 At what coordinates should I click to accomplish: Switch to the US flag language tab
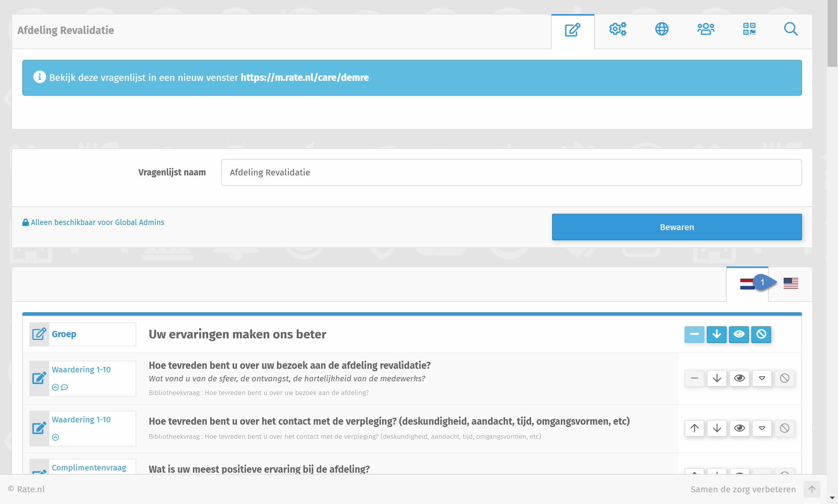click(791, 283)
